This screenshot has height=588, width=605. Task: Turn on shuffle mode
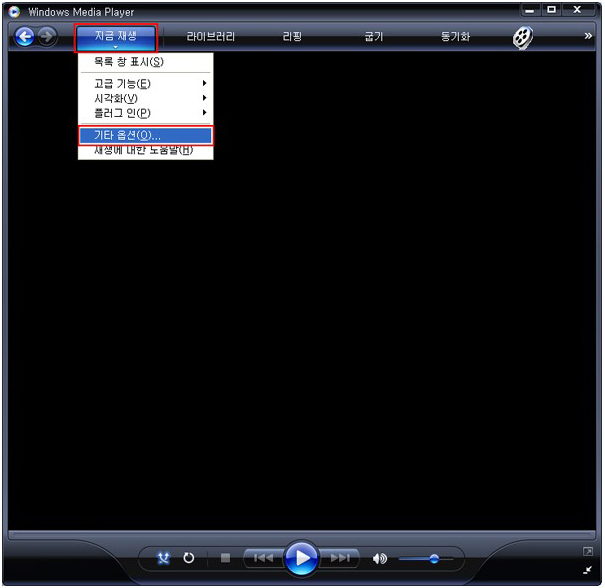tap(164, 559)
